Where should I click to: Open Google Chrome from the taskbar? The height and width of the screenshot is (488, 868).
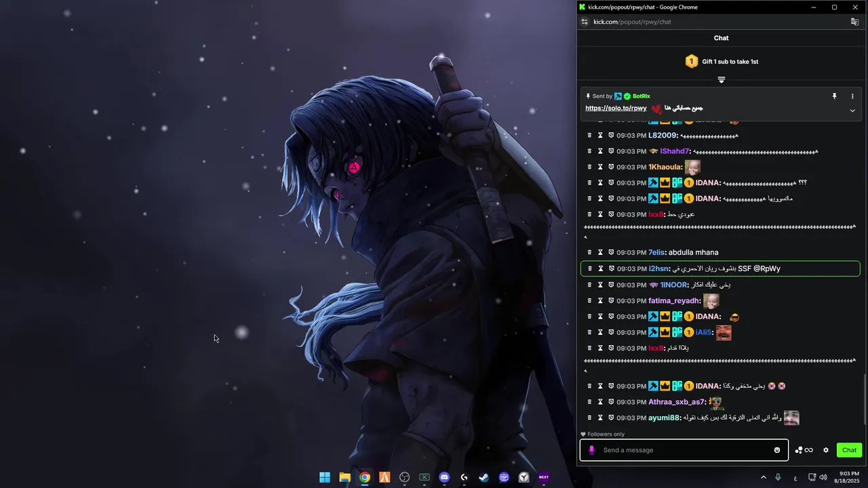click(x=365, y=477)
